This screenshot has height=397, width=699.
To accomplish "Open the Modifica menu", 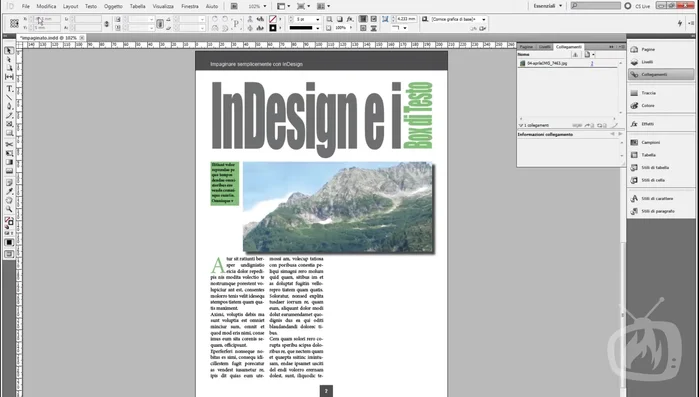I will 46,6.
